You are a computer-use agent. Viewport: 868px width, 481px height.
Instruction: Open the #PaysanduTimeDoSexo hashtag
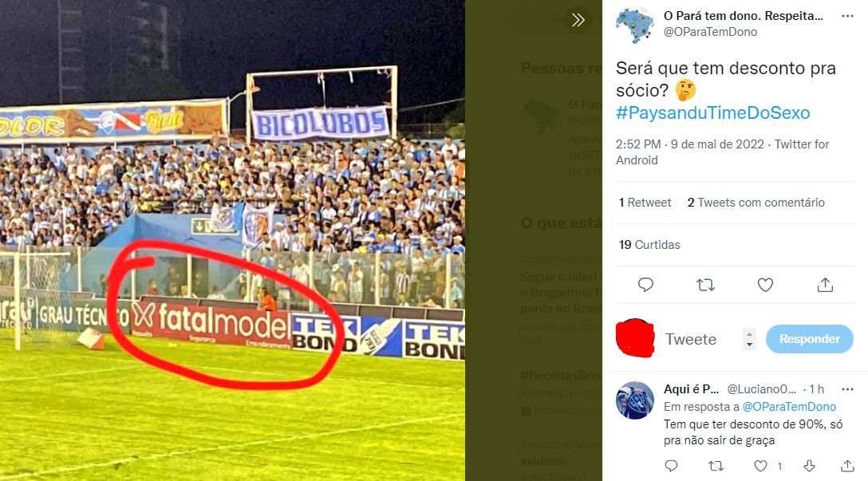[x=712, y=113]
